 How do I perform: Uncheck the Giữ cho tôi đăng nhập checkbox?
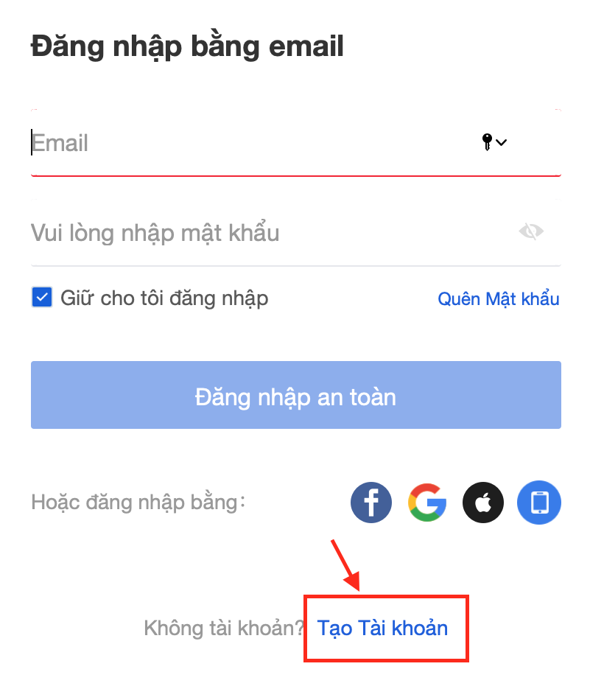[42, 298]
